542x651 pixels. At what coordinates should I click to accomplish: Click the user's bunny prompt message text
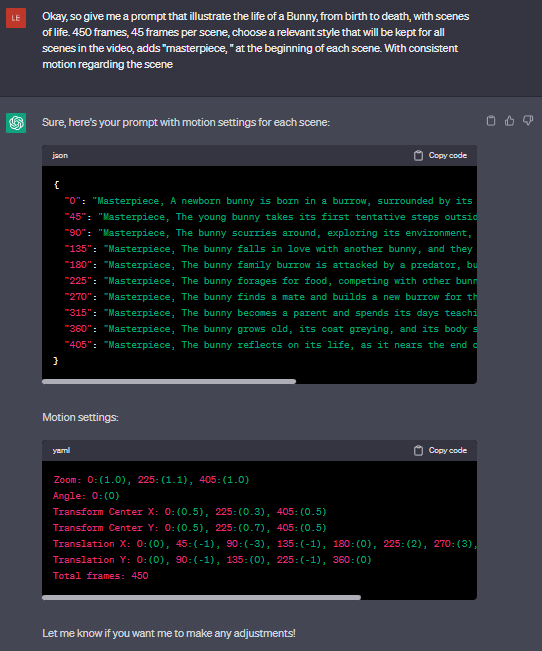point(255,40)
